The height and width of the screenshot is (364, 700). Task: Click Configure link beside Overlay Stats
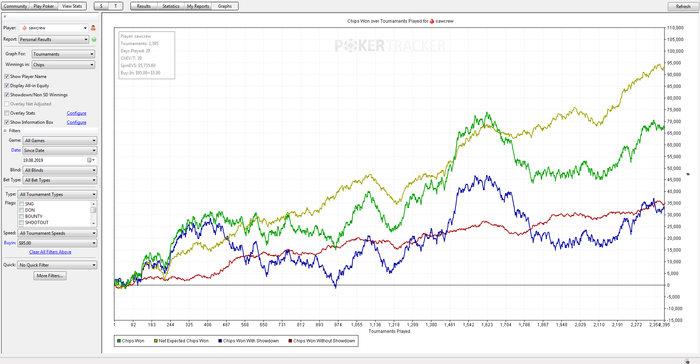tap(76, 113)
